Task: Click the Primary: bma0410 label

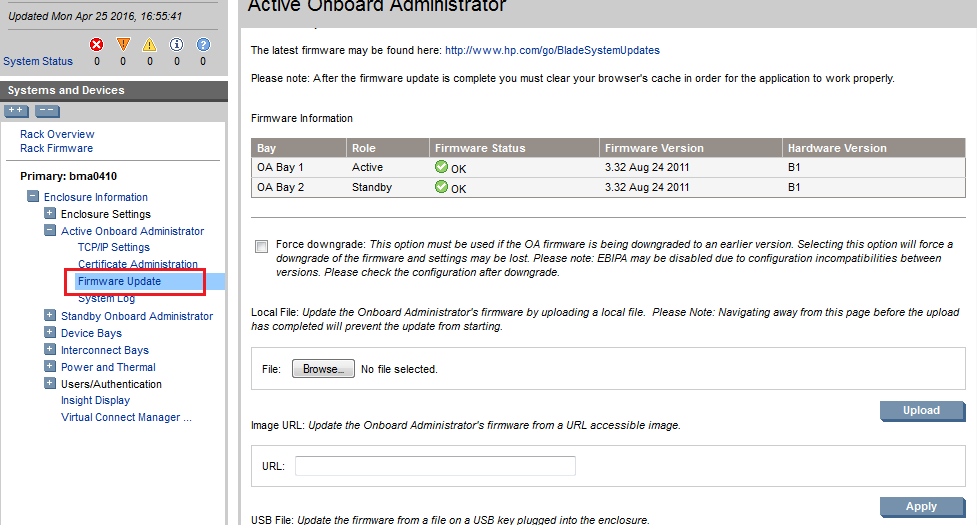Action: 69,176
